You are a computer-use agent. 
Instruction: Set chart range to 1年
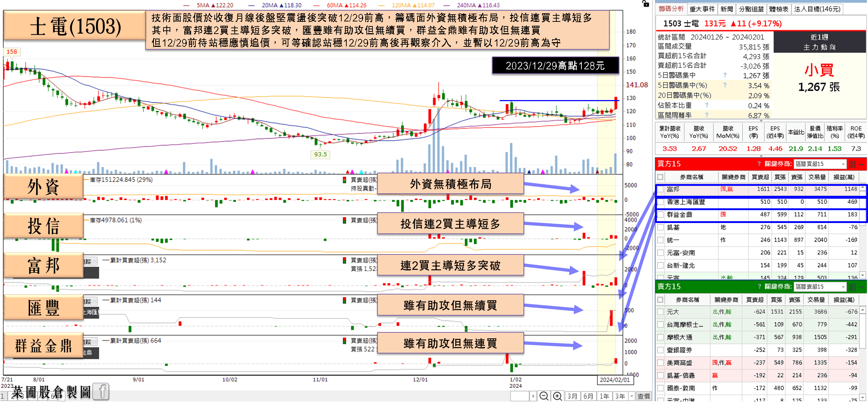click(x=604, y=396)
